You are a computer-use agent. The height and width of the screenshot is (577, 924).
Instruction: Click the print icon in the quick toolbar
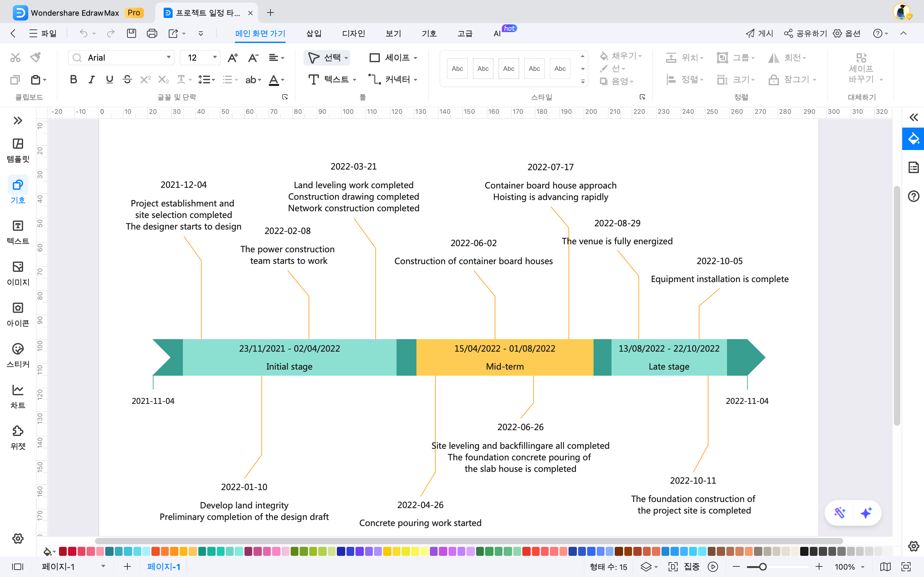[x=152, y=34]
